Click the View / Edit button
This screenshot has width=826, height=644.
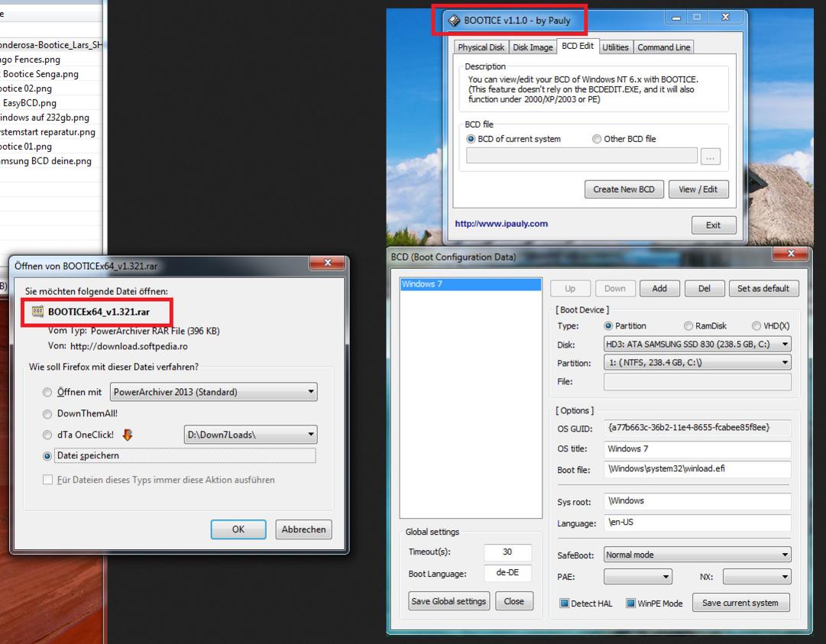tap(698, 189)
